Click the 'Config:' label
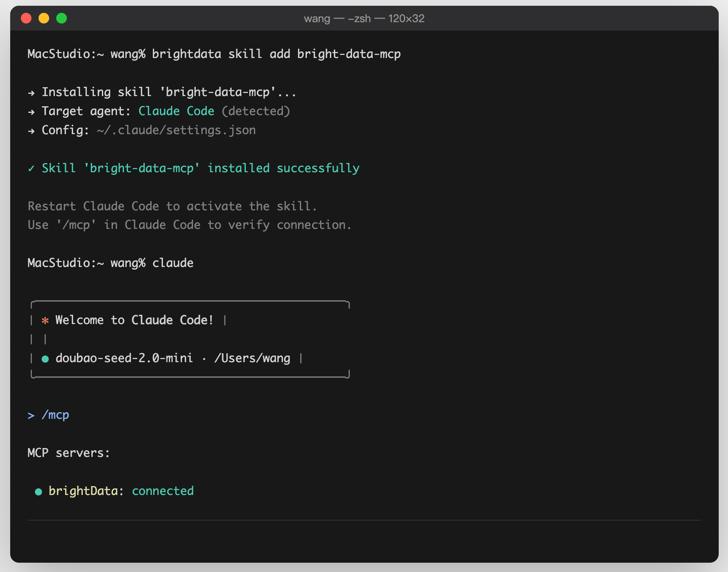This screenshot has width=728, height=572. [66, 130]
